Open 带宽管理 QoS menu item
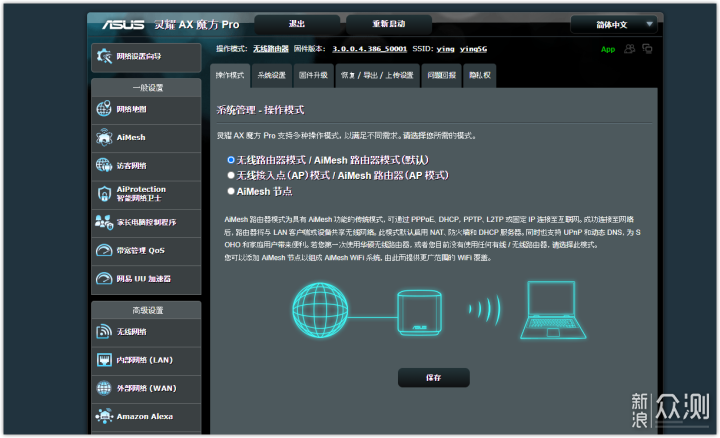Viewport: 720px width, 438px height. 146,250
